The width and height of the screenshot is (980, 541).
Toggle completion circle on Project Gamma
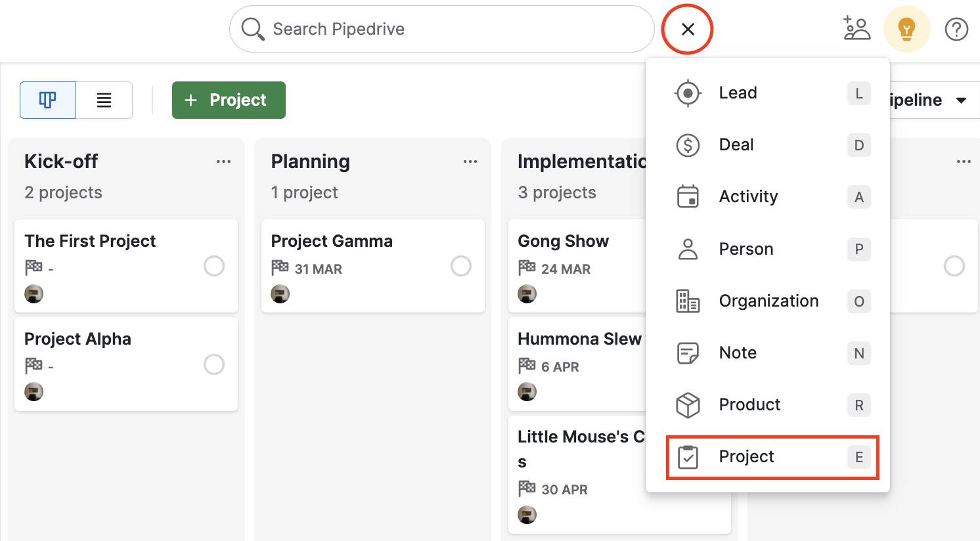[x=461, y=266]
